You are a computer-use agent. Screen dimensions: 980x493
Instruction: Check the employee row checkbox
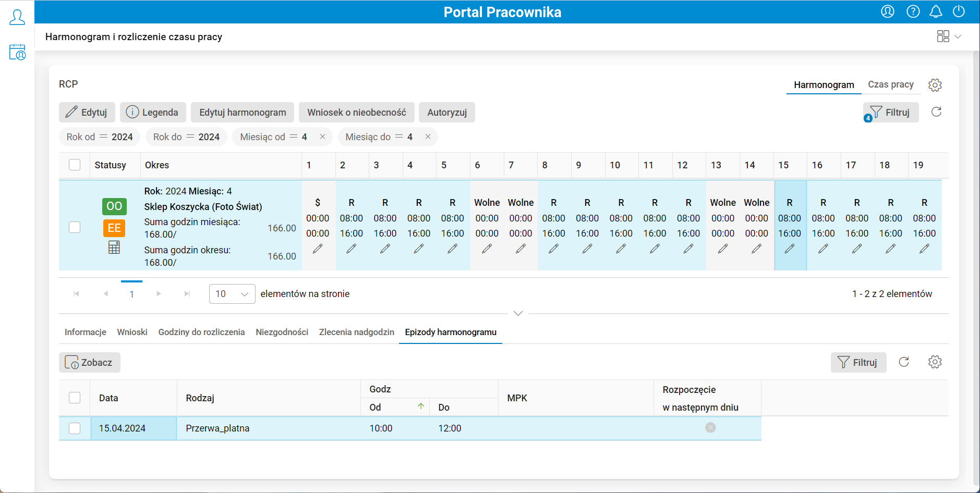pos(75,227)
